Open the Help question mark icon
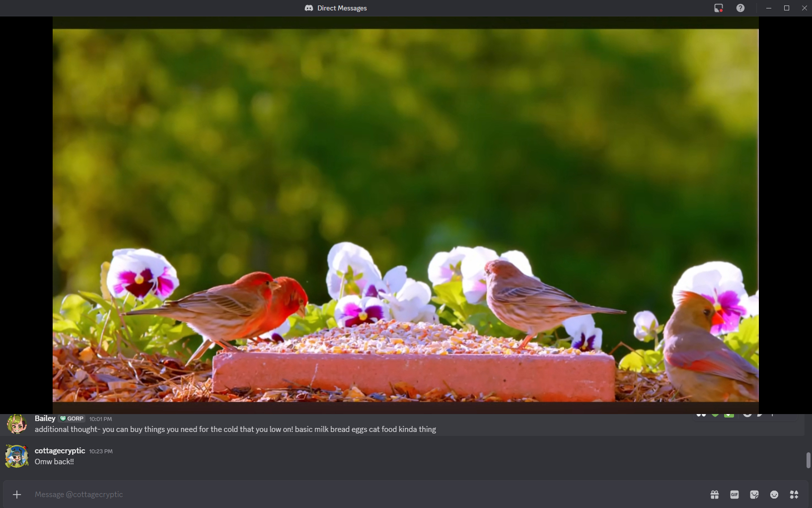Image resolution: width=812 pixels, height=508 pixels. (x=740, y=8)
